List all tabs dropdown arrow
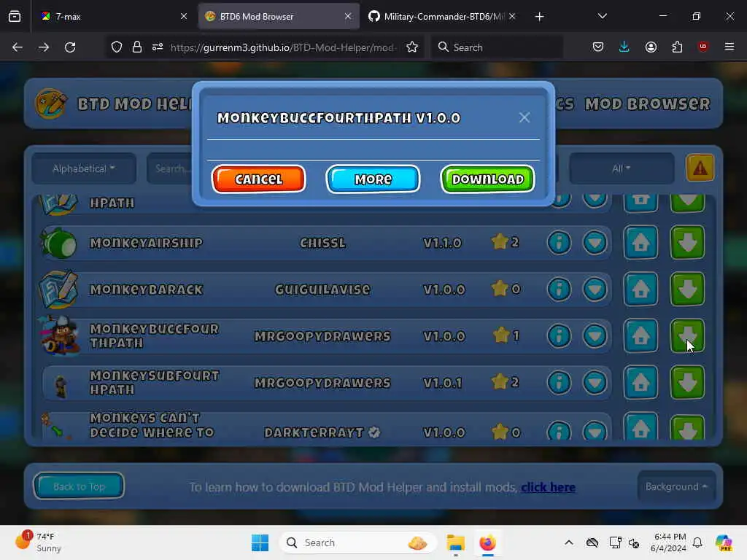Image resolution: width=747 pixels, height=560 pixels. point(602,16)
